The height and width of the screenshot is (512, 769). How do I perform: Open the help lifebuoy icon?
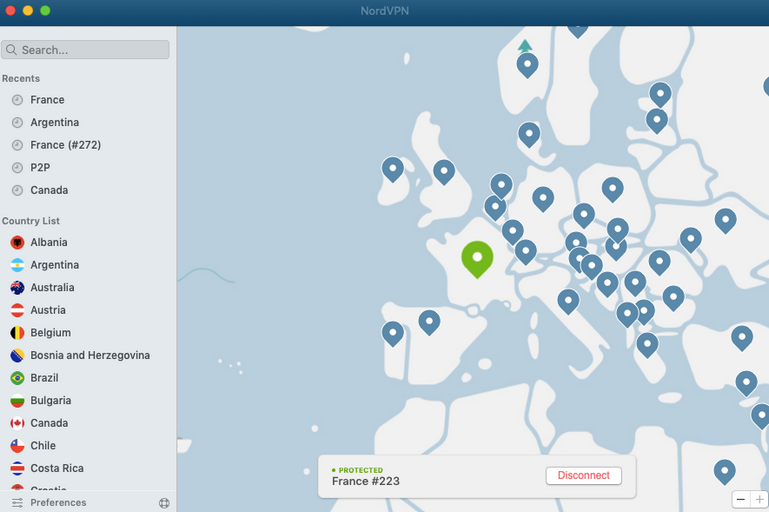164,503
